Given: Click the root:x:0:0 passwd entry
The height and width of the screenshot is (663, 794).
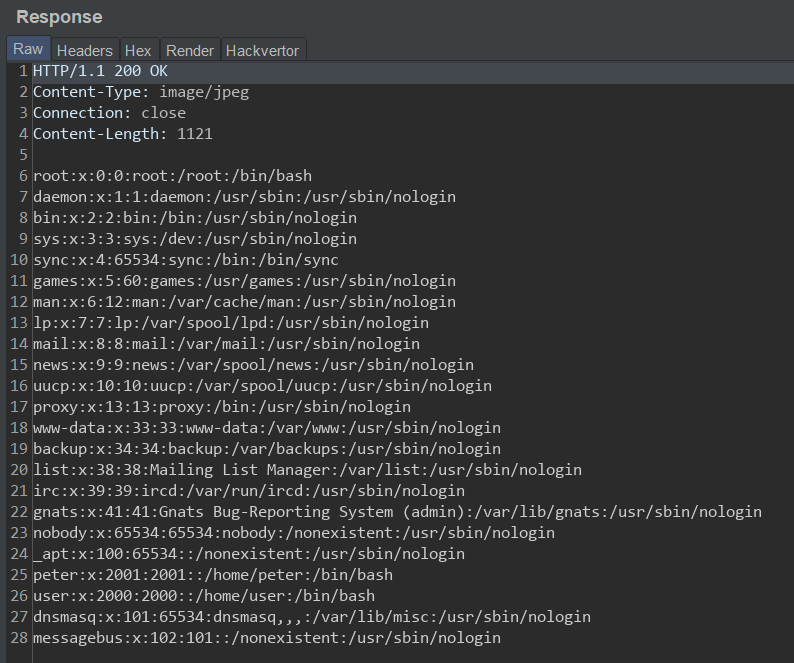Looking at the screenshot, I should pyautogui.click(x=173, y=176).
